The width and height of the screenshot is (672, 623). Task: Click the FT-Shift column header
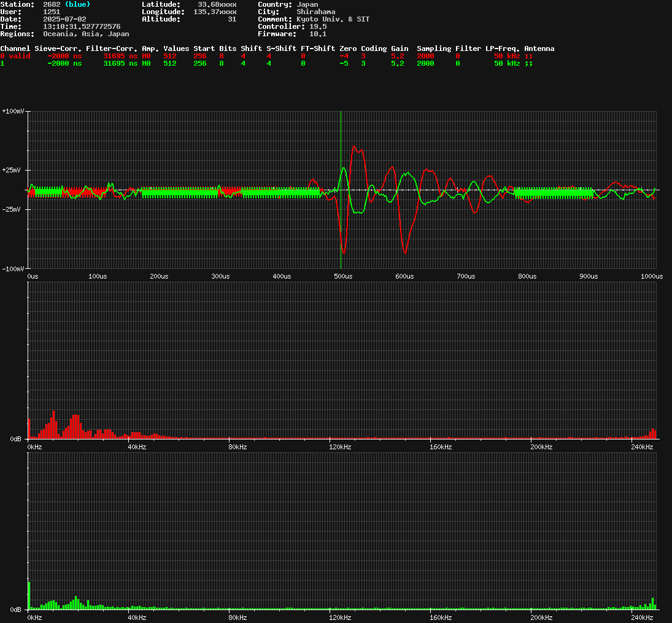point(318,48)
